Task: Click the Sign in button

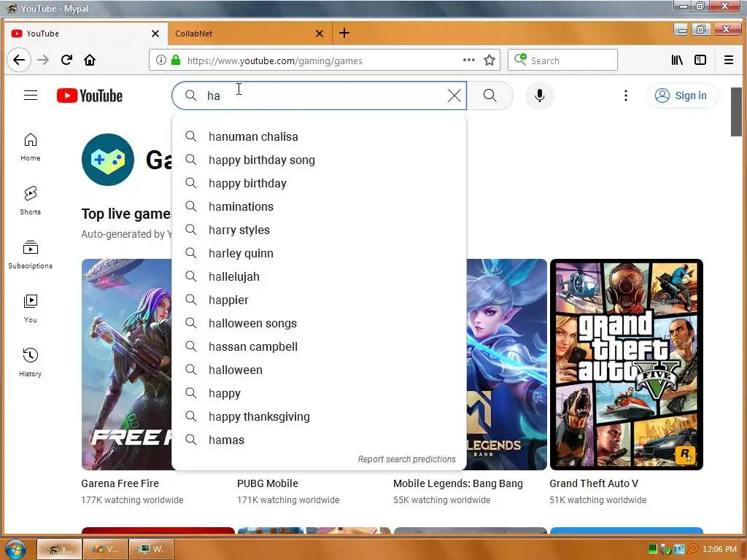Action: pyautogui.click(x=681, y=96)
